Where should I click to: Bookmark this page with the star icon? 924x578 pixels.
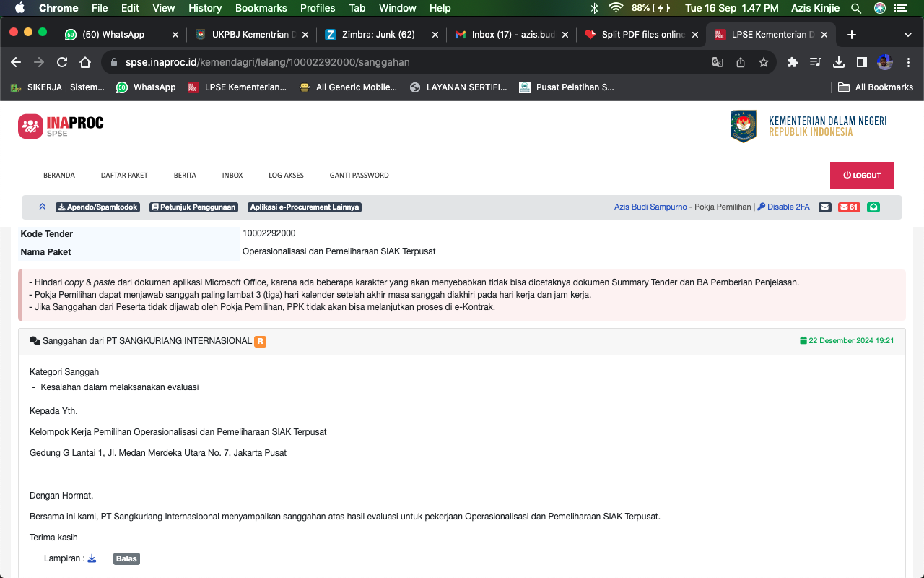tap(763, 62)
